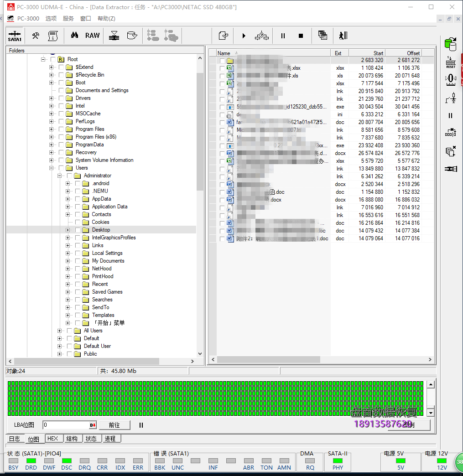Sort by the Name column header
The width and height of the screenshot is (463, 476).
[273, 53]
